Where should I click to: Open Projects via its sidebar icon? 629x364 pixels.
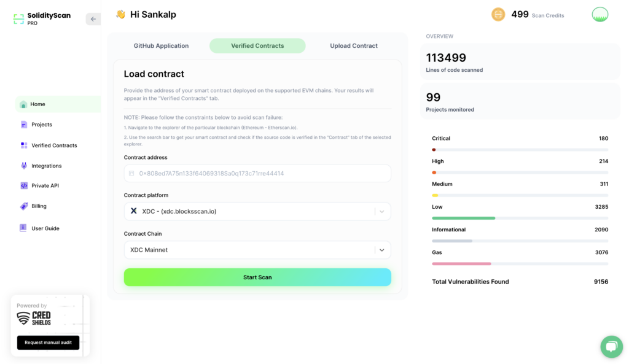coord(23,125)
